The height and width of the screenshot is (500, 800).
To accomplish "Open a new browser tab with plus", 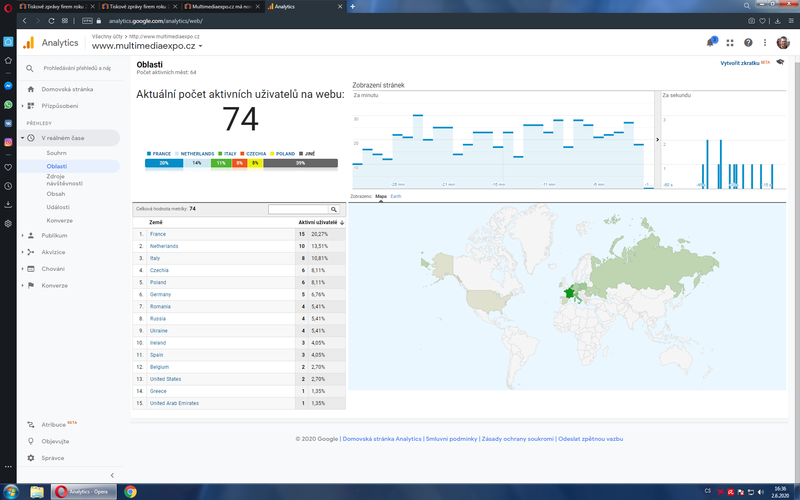I will pyautogui.click(x=353, y=7).
